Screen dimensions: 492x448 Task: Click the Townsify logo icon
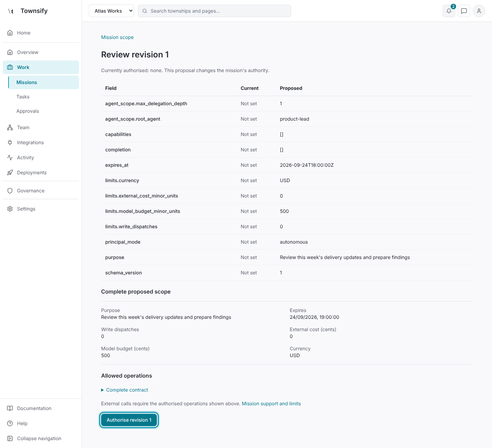[x=11, y=11]
